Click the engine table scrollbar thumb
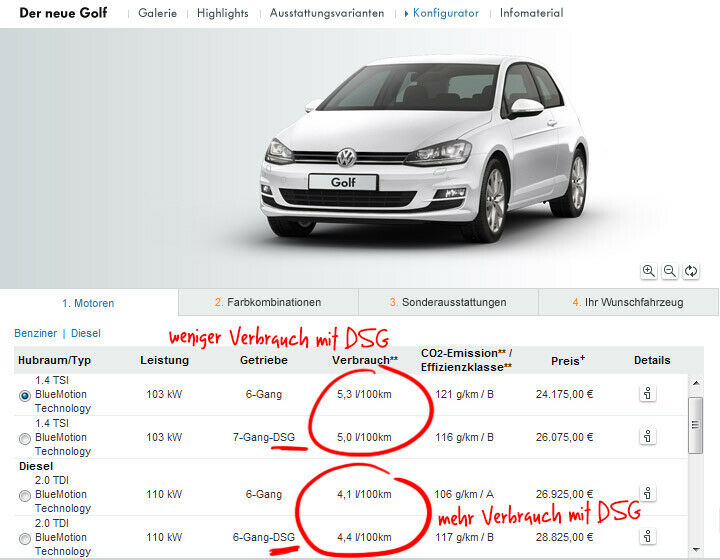Screen dimensions: 720x559 click(696, 425)
